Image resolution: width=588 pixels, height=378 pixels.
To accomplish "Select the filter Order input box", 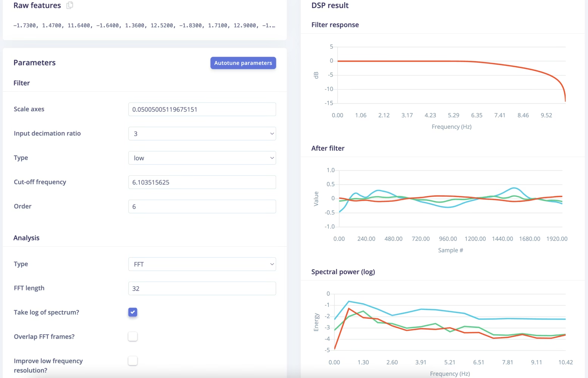I will pos(202,206).
